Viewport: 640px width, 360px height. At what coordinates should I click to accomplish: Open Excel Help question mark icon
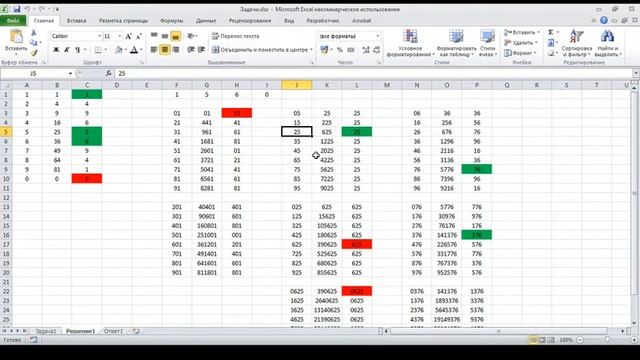[x=604, y=20]
